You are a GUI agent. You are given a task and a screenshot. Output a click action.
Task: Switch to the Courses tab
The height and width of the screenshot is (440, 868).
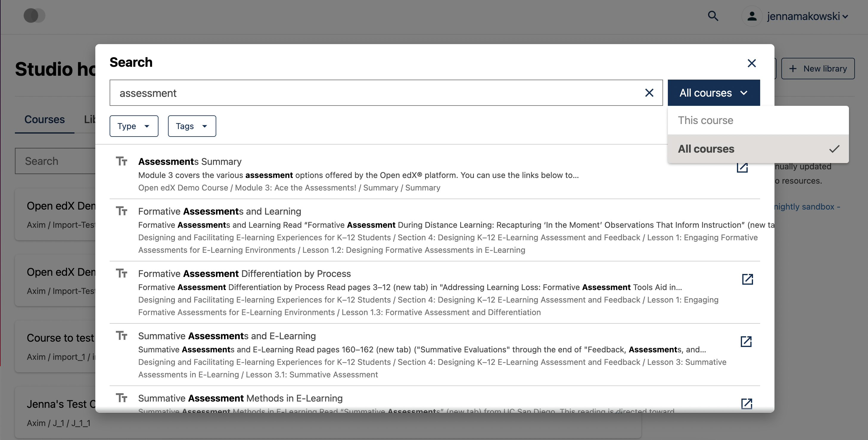tap(44, 119)
